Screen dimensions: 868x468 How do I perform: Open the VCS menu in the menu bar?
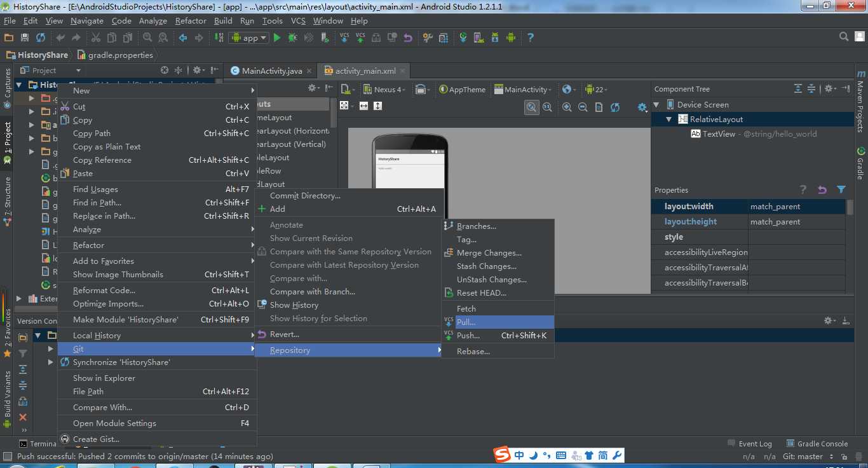click(298, 20)
